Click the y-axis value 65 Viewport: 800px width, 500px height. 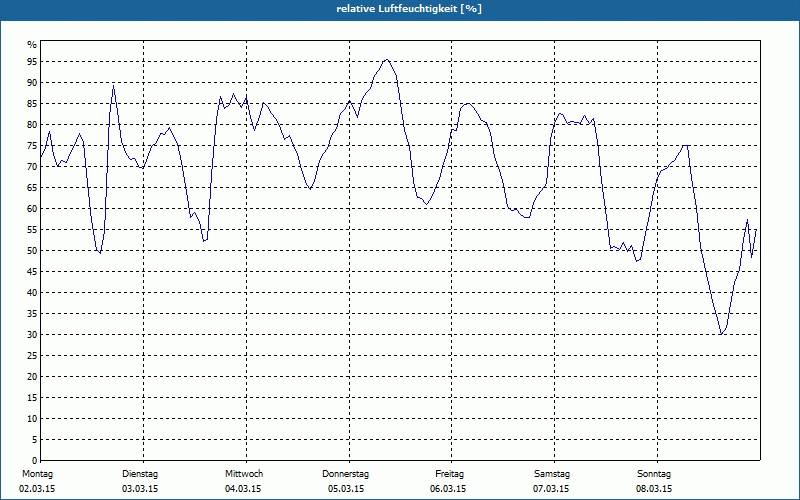point(32,188)
